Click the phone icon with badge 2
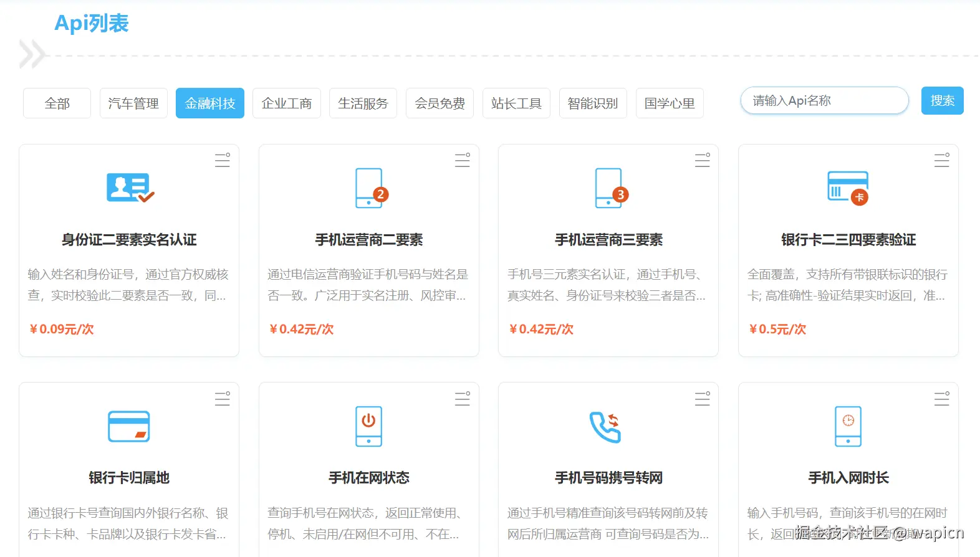Viewport: 980px width, 557px height. click(372, 188)
